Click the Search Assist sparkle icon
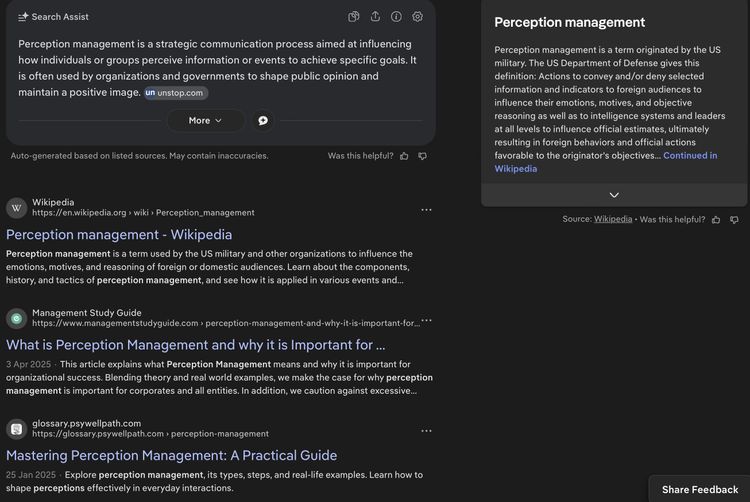The image size is (750, 502). (23, 17)
